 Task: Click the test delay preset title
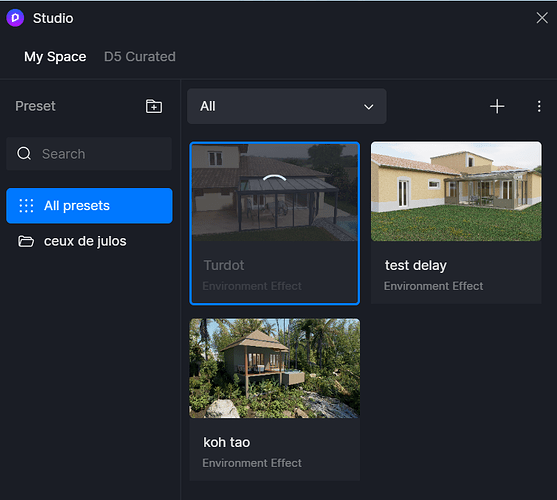416,266
